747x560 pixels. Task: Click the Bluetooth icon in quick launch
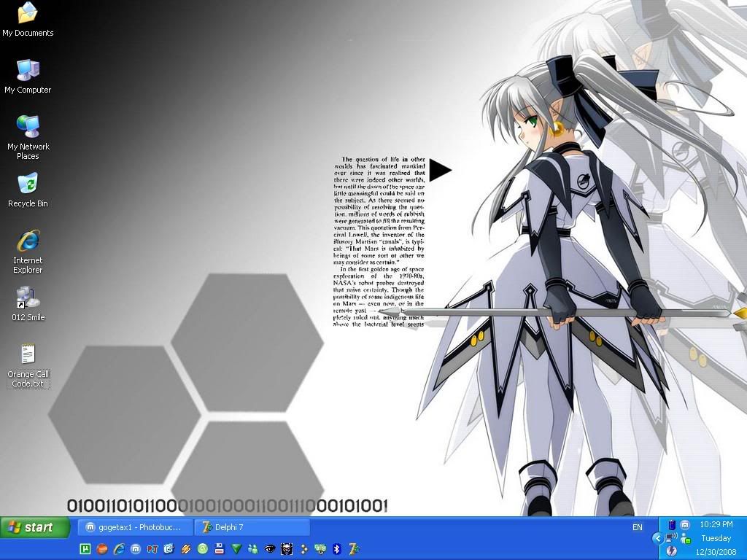pos(337,549)
